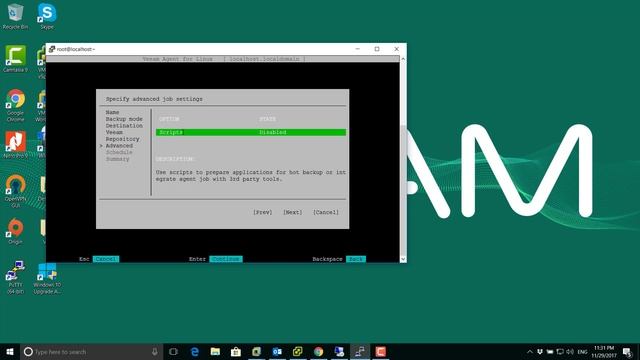The width and height of the screenshot is (640, 360).
Task: Open the Action Center notifications
Action: pos(628,351)
